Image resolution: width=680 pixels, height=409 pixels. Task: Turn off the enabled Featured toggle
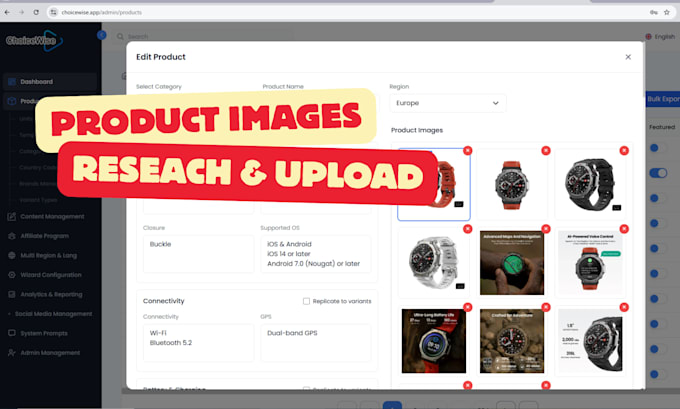pyautogui.click(x=658, y=173)
